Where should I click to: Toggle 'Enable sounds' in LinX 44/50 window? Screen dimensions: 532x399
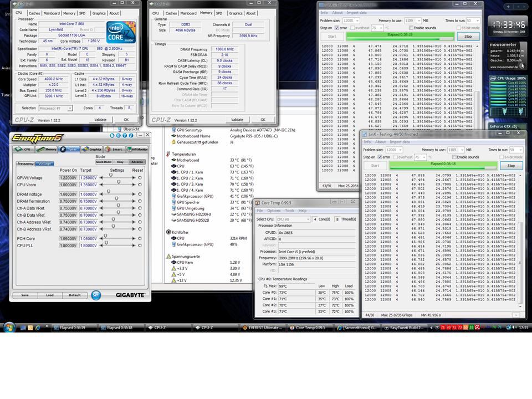pyautogui.click(x=454, y=157)
